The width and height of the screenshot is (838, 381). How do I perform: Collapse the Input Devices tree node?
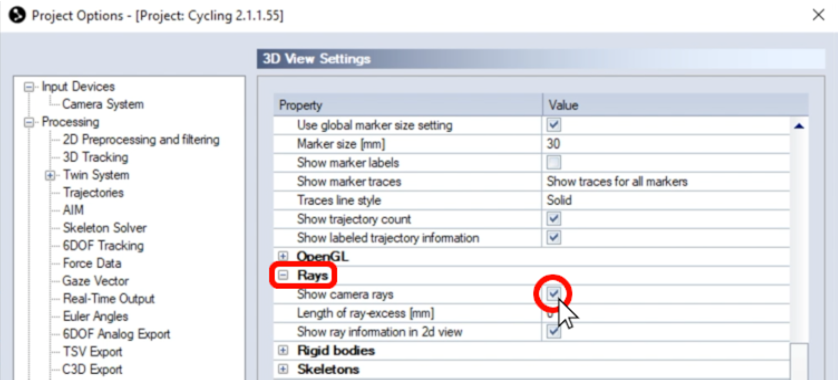pyautogui.click(x=29, y=87)
